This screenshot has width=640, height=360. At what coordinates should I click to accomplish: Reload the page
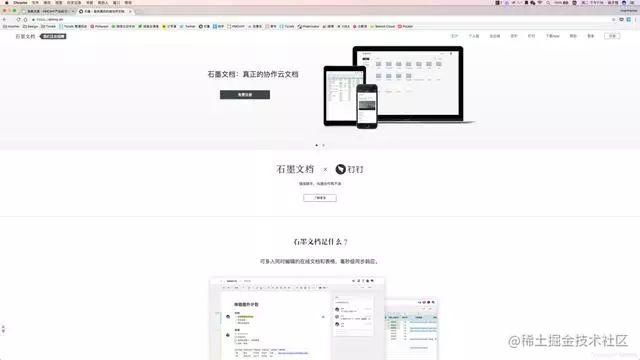[18, 19]
